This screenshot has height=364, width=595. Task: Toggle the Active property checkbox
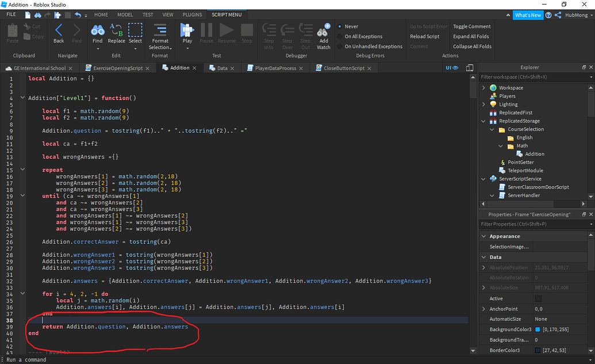pyautogui.click(x=538, y=298)
